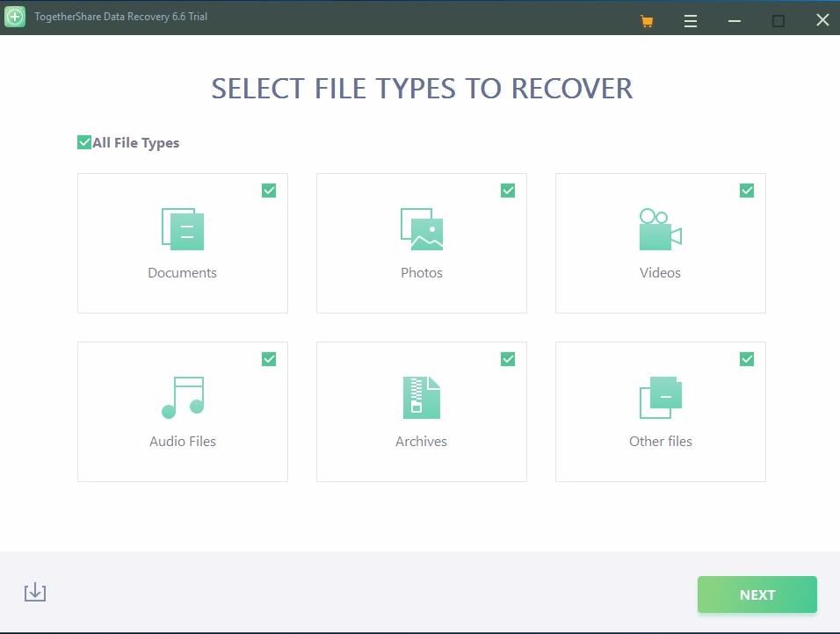Untick the Archives checkbox
840x634 pixels.
(x=508, y=359)
